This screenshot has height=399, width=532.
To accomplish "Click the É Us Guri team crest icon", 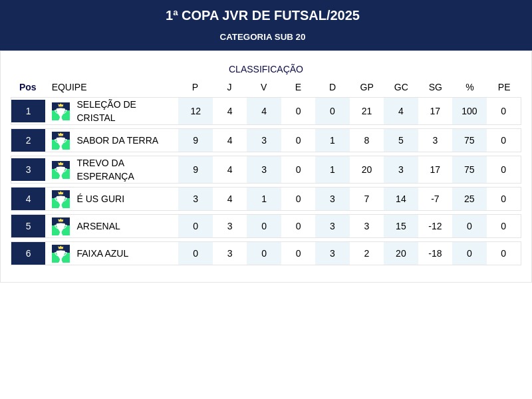I will pyautogui.click(x=61, y=199).
